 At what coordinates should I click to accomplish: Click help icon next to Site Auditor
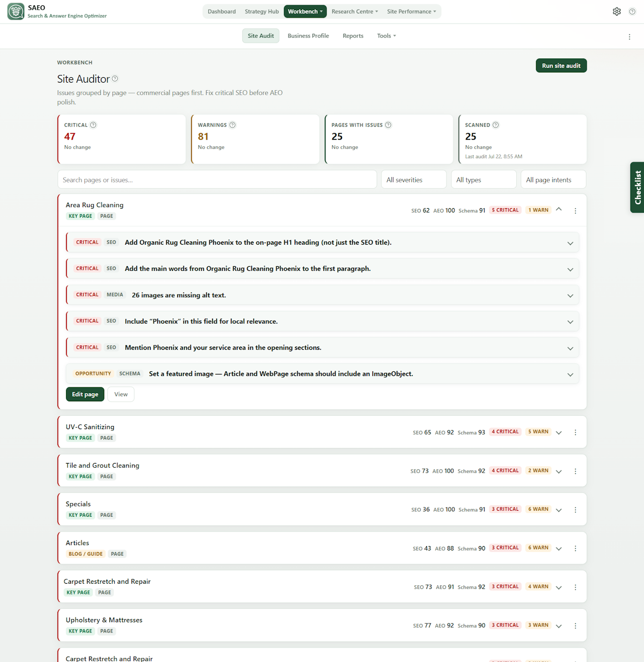[115, 79]
